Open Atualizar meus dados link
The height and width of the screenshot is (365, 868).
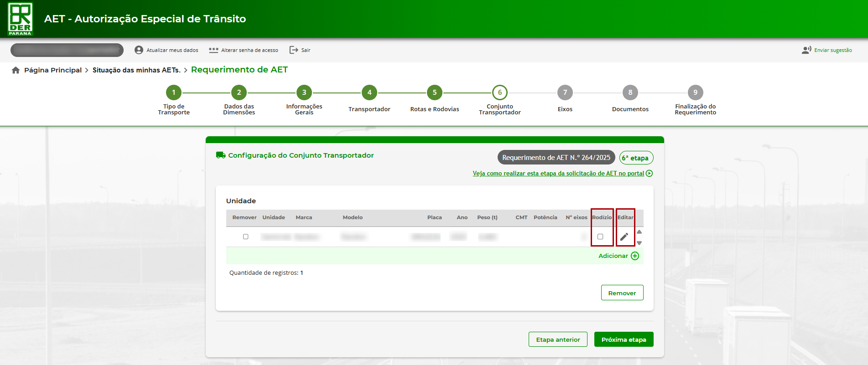172,50
